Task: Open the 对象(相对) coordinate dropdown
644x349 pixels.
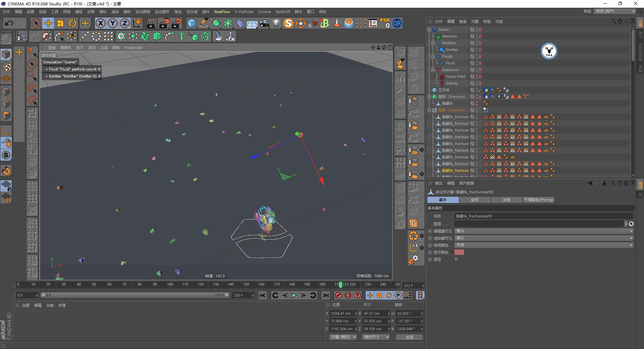Action: coord(343,337)
